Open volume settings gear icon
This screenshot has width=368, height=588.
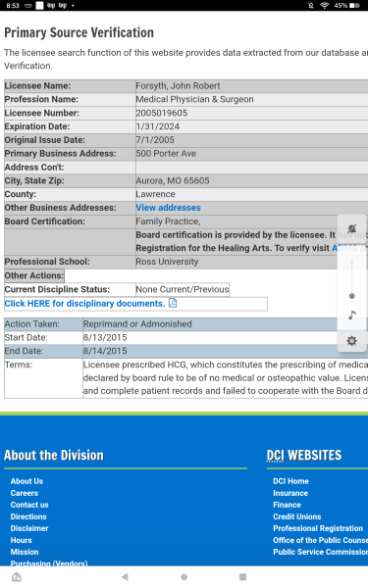tap(352, 341)
